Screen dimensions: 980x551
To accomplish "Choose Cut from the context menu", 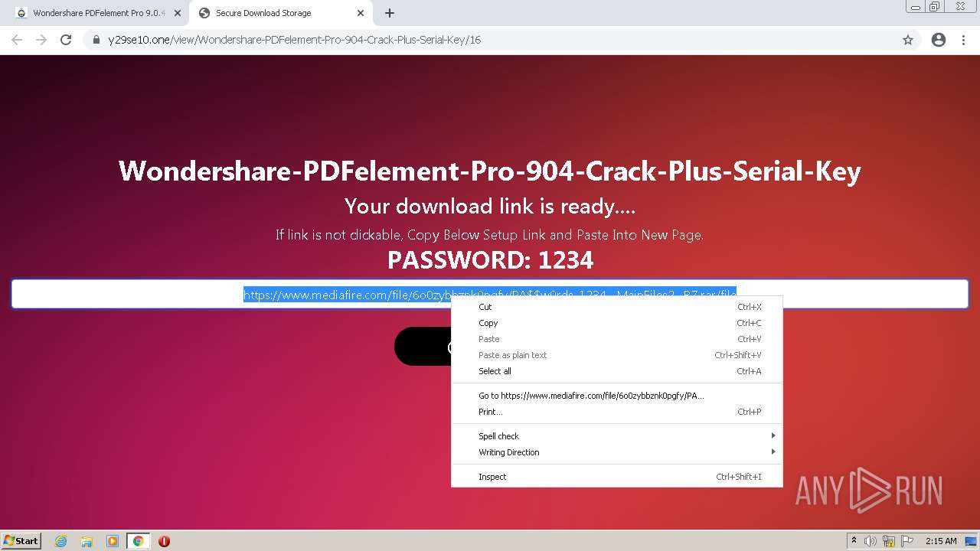I will click(617, 307).
